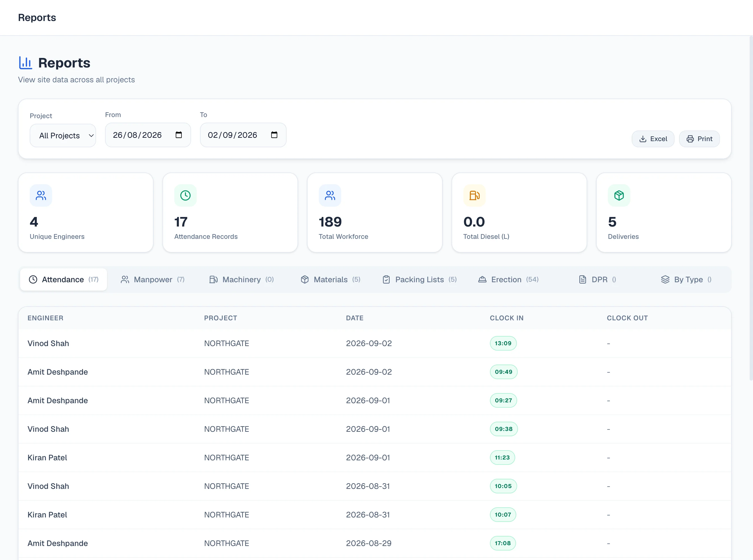Click the PROJECT column header
Image resolution: width=753 pixels, height=560 pixels.
coord(220,318)
